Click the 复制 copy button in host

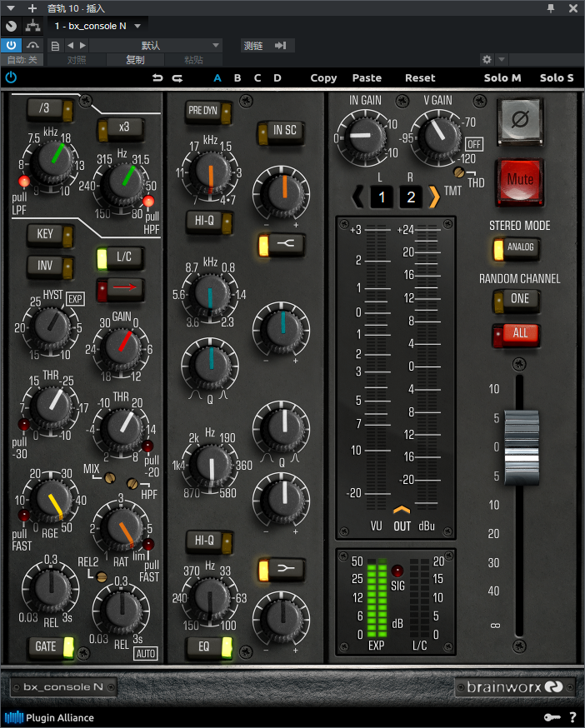pos(135,59)
